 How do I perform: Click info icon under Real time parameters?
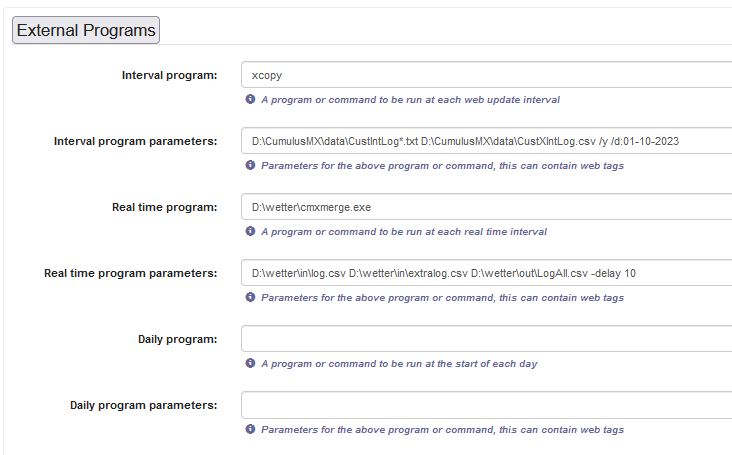(250, 297)
